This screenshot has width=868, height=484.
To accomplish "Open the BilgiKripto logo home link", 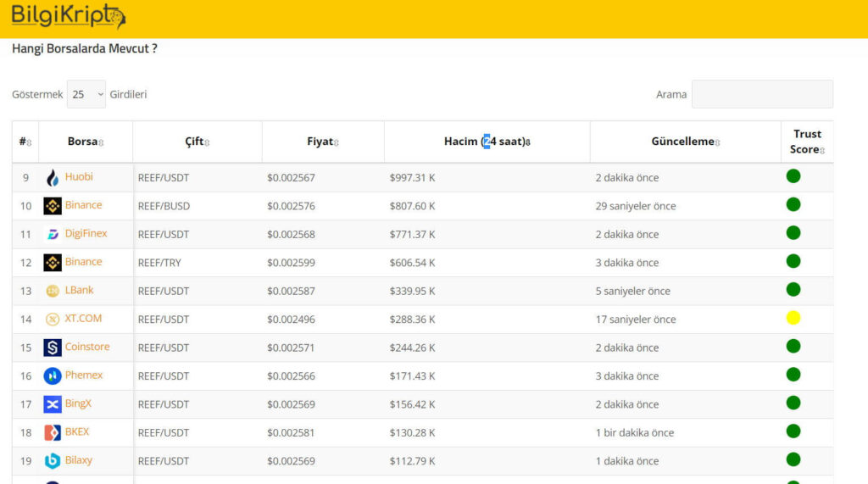I will pos(68,16).
